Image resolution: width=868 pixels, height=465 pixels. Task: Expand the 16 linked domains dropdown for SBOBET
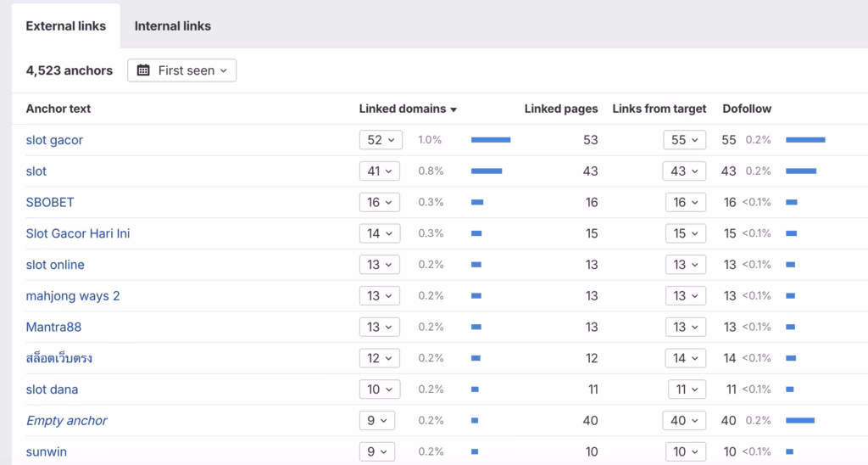point(379,202)
